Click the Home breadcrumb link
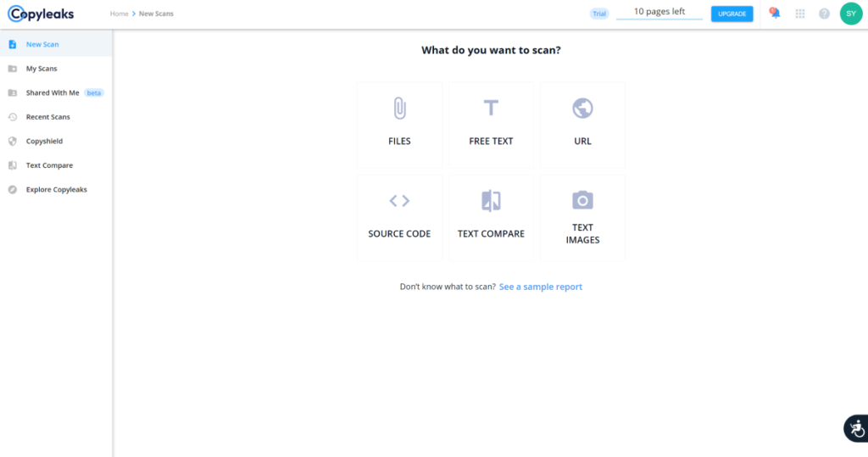Image resolution: width=868 pixels, height=457 pixels. point(119,14)
